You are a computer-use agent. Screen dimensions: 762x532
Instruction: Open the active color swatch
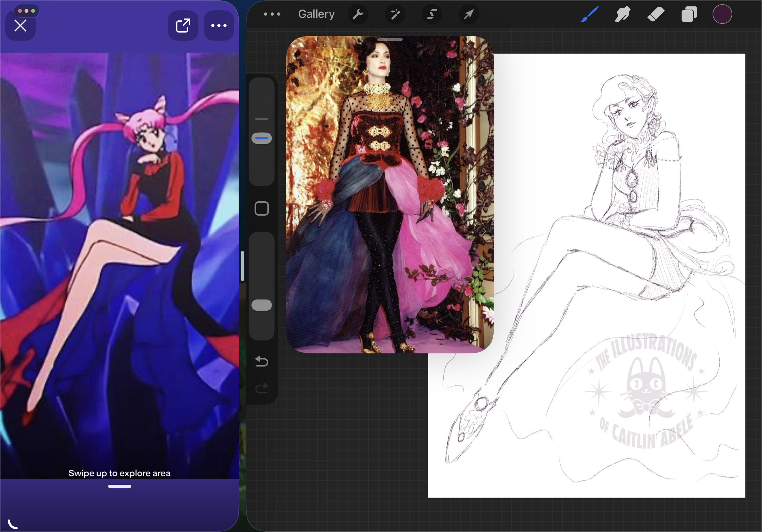point(722,14)
